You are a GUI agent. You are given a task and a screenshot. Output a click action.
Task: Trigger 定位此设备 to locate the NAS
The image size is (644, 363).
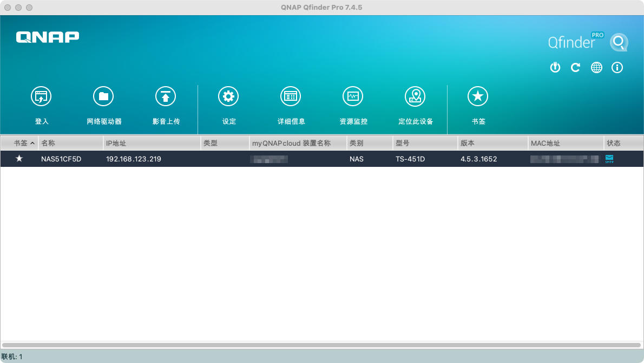pos(415,96)
